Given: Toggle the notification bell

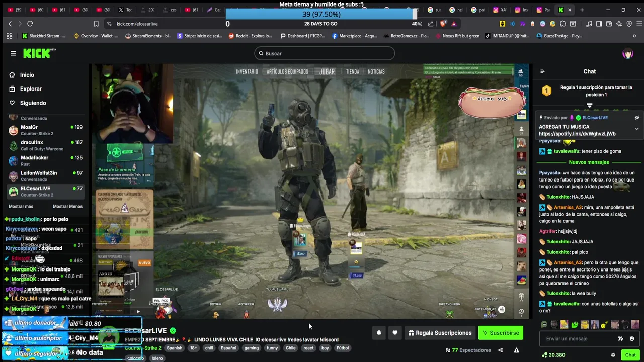Looking at the screenshot, I should pos(379,333).
